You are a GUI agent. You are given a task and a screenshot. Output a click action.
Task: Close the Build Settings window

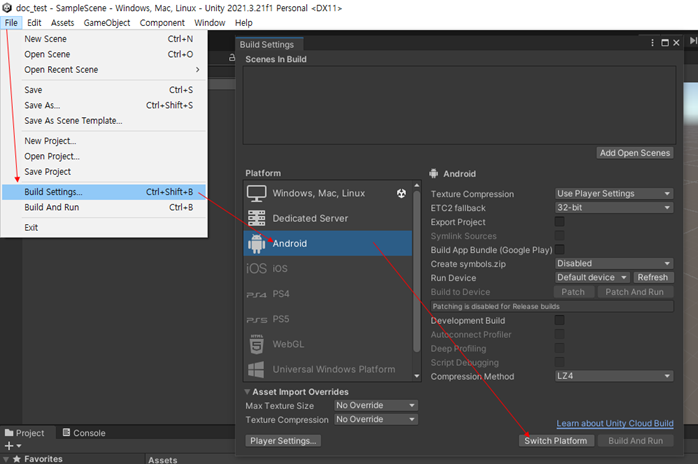[x=676, y=43]
